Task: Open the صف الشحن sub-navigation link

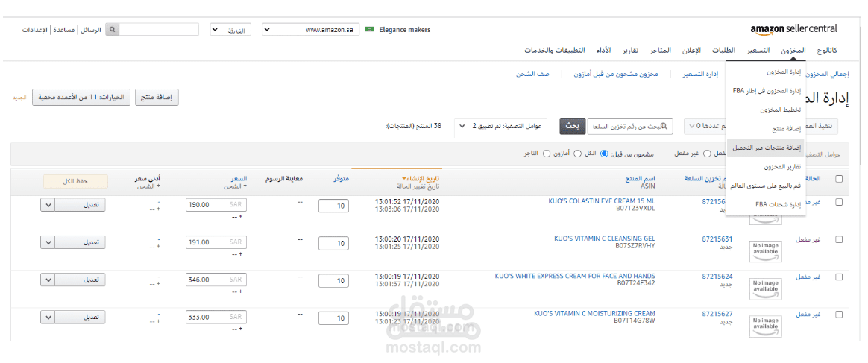Action: click(532, 74)
